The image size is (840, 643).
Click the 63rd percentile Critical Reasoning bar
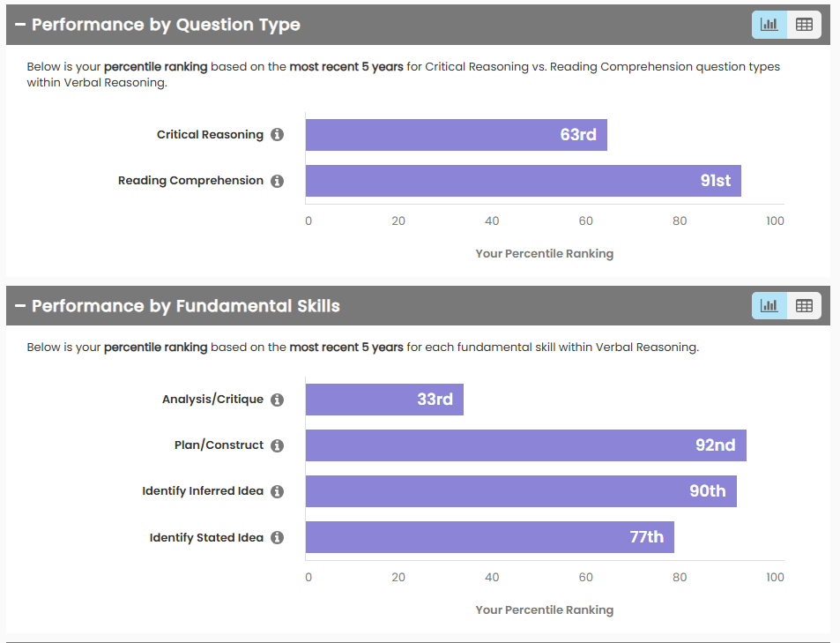point(456,135)
